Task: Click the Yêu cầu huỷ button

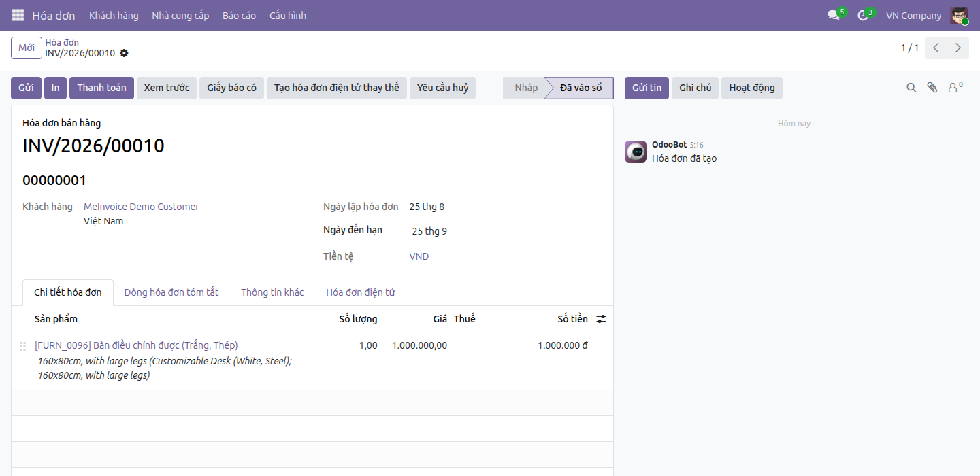Action: (443, 88)
